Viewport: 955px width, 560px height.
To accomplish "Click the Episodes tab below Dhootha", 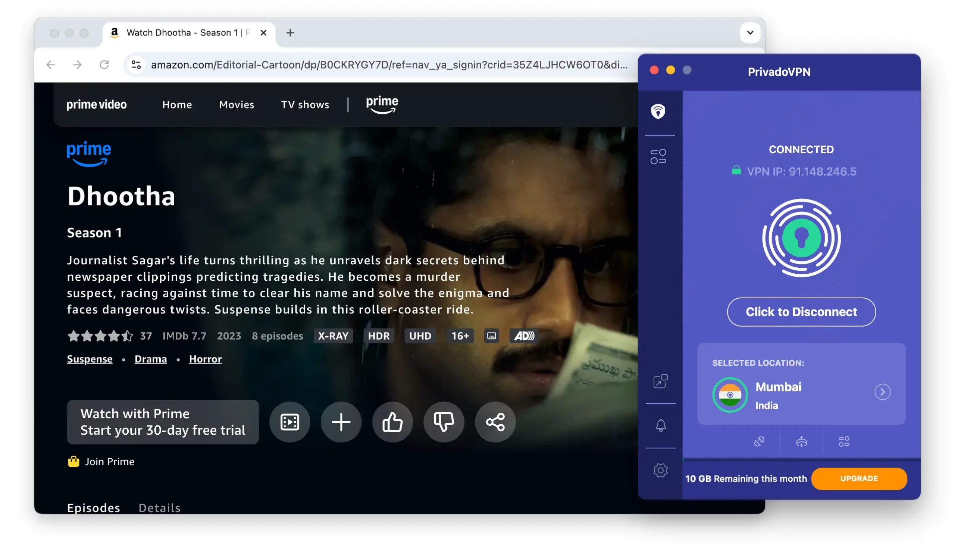I will click(93, 508).
